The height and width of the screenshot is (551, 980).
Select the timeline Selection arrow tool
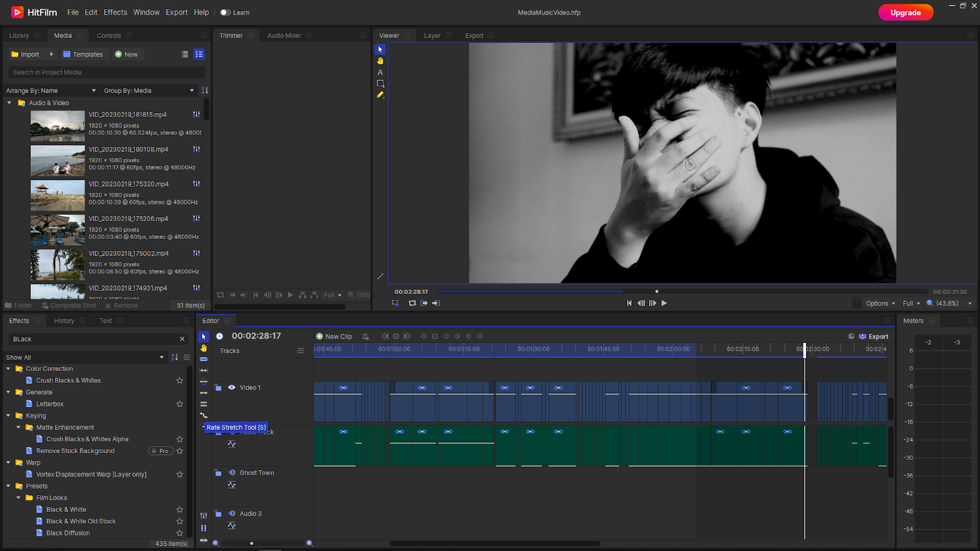204,337
